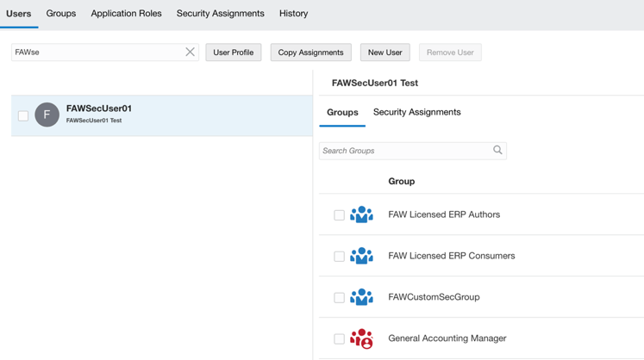Clear the user search with X icon
The image size is (644, 360).
[190, 53]
